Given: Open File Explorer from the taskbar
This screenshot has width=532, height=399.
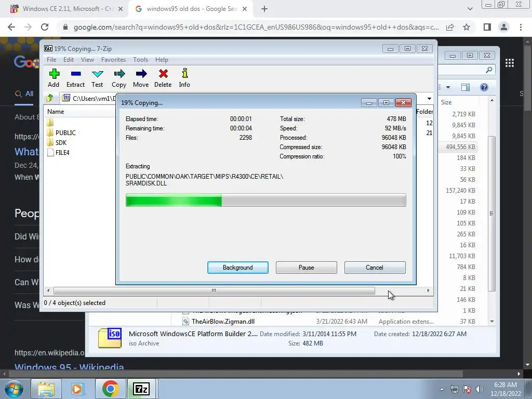Looking at the screenshot, I should click(x=46, y=389).
